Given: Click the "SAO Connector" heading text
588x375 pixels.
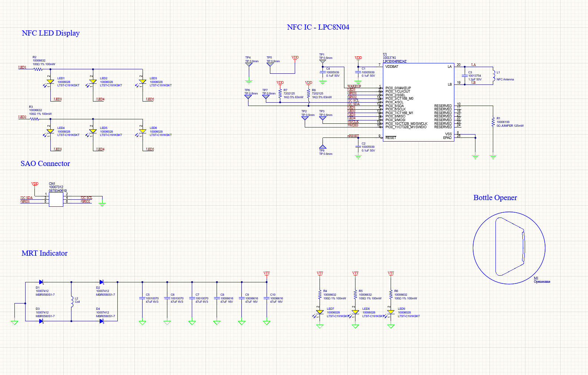Looking at the screenshot, I should pos(45,163).
